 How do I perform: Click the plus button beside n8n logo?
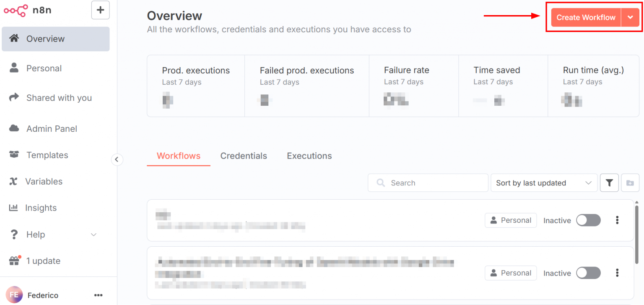coord(100,10)
